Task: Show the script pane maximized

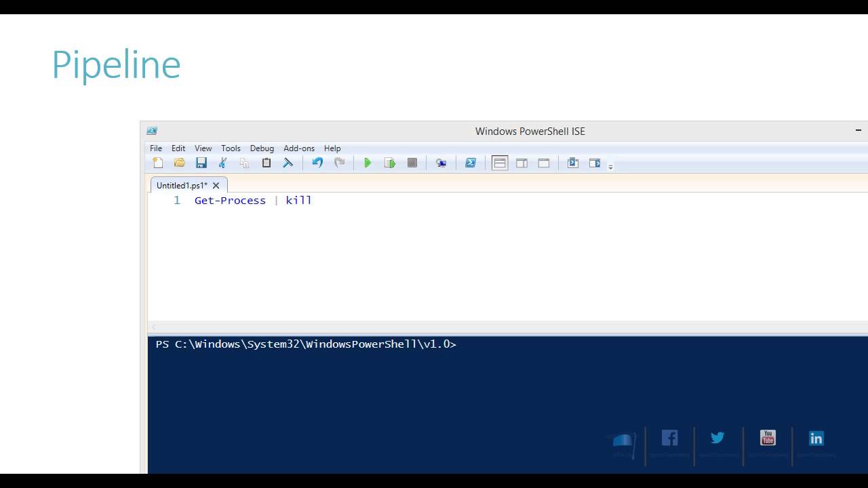Action: click(544, 163)
